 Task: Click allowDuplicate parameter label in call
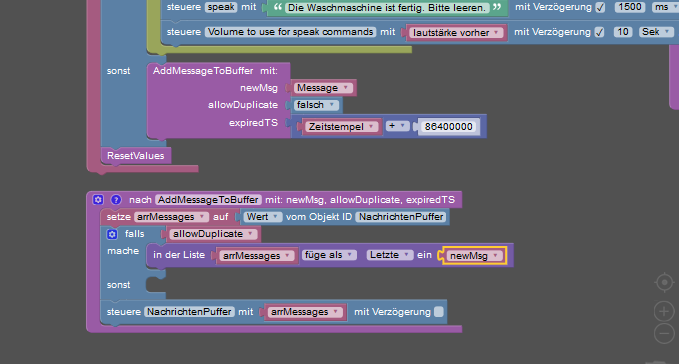coord(242,105)
